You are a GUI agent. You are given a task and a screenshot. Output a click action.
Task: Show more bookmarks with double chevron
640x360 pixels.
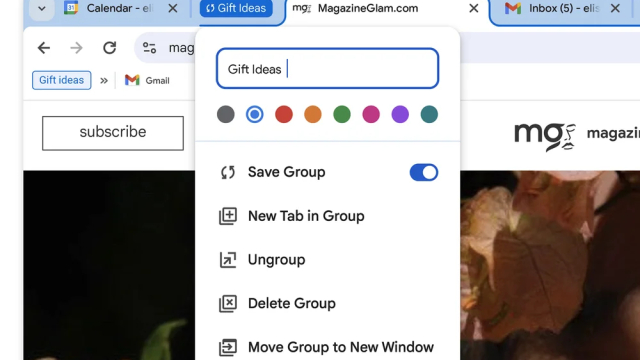coord(104,80)
